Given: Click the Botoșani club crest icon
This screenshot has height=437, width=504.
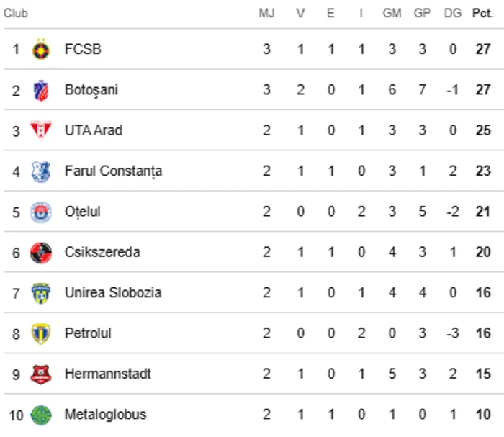Looking at the screenshot, I should (41, 91).
